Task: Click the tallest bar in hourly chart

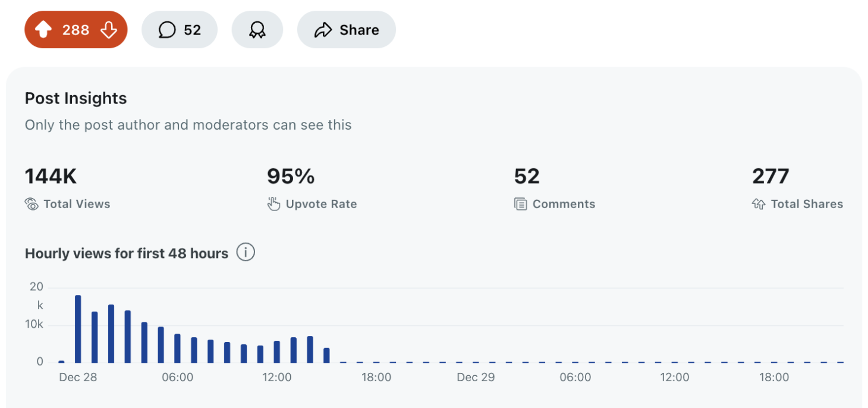Action: 78,329
